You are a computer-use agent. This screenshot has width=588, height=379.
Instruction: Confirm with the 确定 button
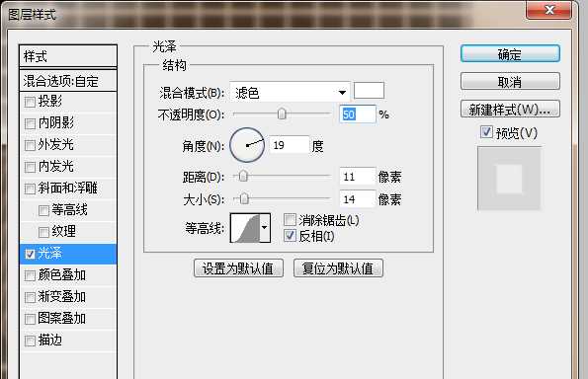coord(510,54)
